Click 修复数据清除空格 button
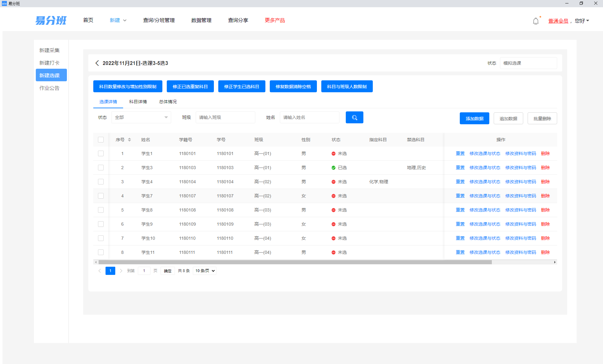Viewport: 603px width, 364px height. click(293, 86)
